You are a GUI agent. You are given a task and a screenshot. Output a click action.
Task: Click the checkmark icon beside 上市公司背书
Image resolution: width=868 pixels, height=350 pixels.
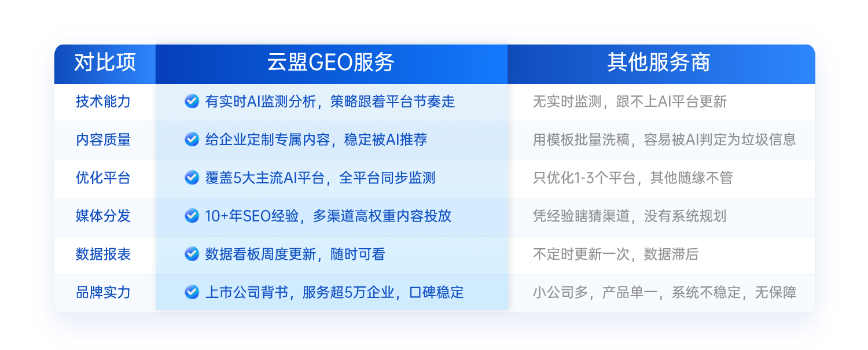tap(192, 292)
